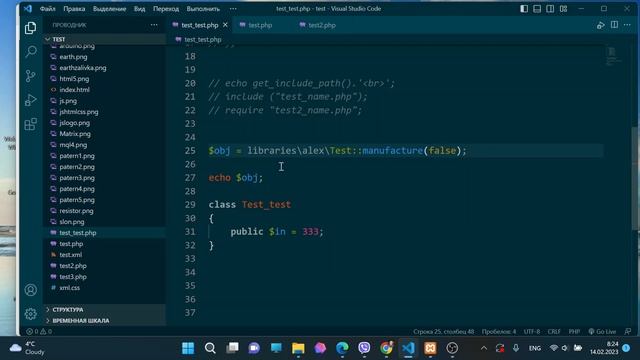Open earthzalivka.png in the explorer

click(83, 68)
